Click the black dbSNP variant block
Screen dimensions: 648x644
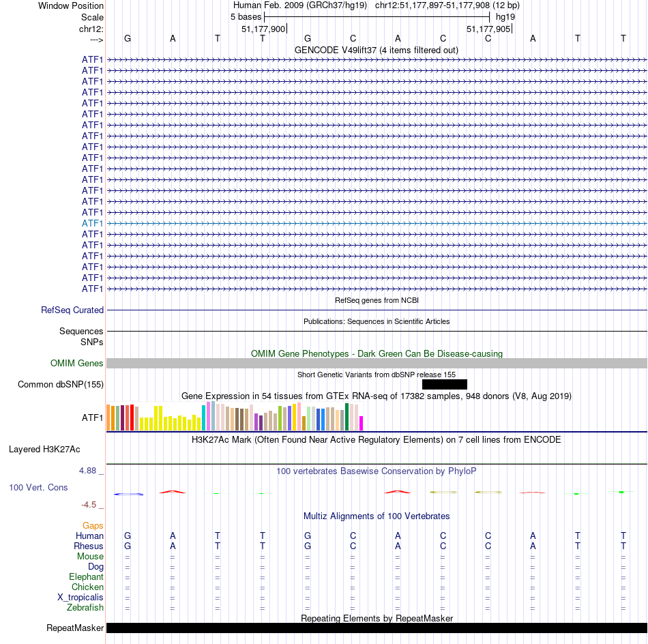445,384
